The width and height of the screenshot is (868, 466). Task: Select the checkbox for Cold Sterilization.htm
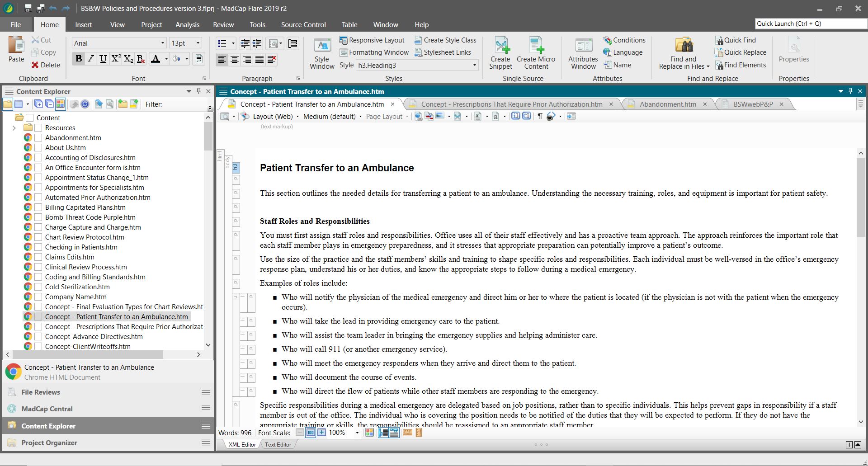[x=38, y=287]
